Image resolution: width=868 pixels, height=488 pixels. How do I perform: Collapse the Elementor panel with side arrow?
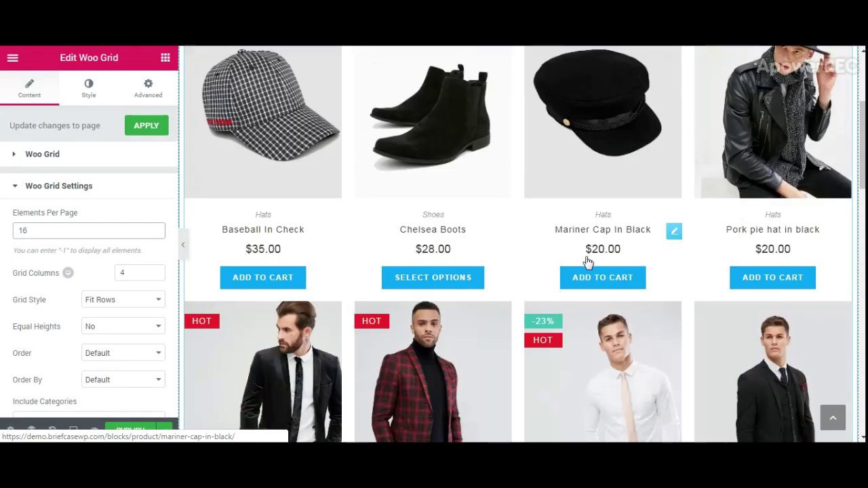point(182,245)
